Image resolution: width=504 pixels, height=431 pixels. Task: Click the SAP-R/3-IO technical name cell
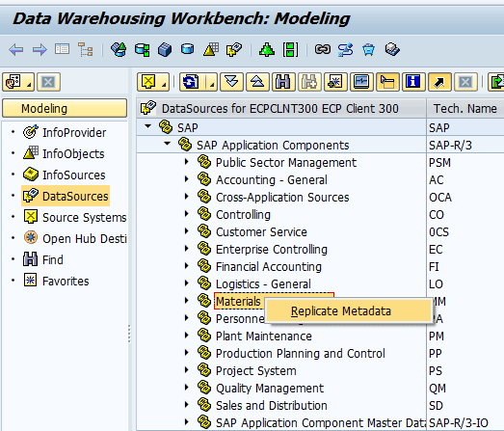click(459, 422)
